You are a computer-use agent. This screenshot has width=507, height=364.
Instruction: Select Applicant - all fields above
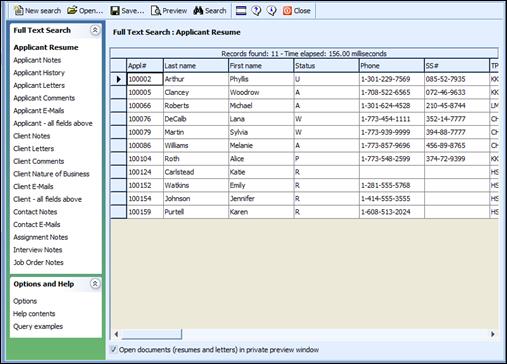[x=53, y=123]
